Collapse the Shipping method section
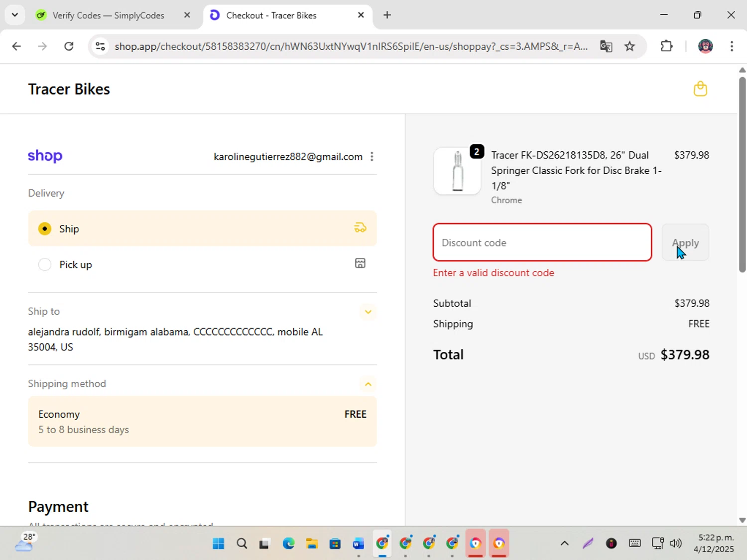747x560 pixels. point(368,384)
